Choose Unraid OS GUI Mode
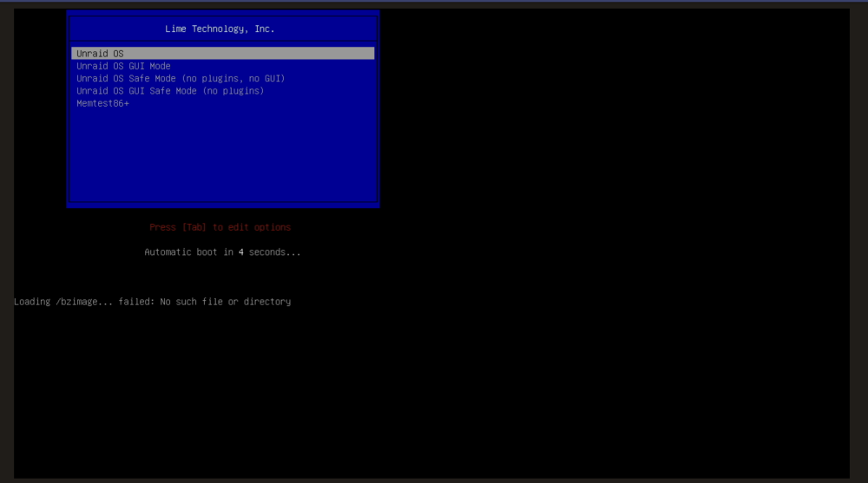The width and height of the screenshot is (868, 483). pyautogui.click(x=123, y=66)
